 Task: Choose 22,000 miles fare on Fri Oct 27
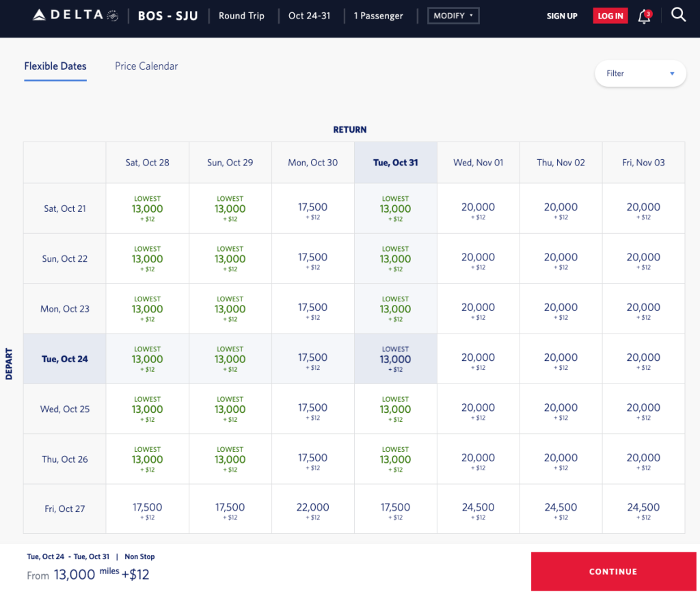tap(312, 509)
